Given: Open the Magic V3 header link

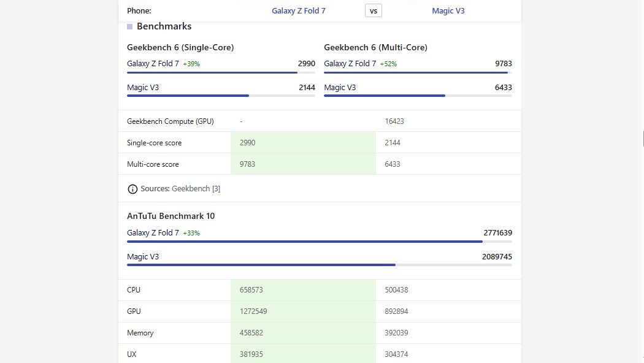Looking at the screenshot, I should 448,10.
